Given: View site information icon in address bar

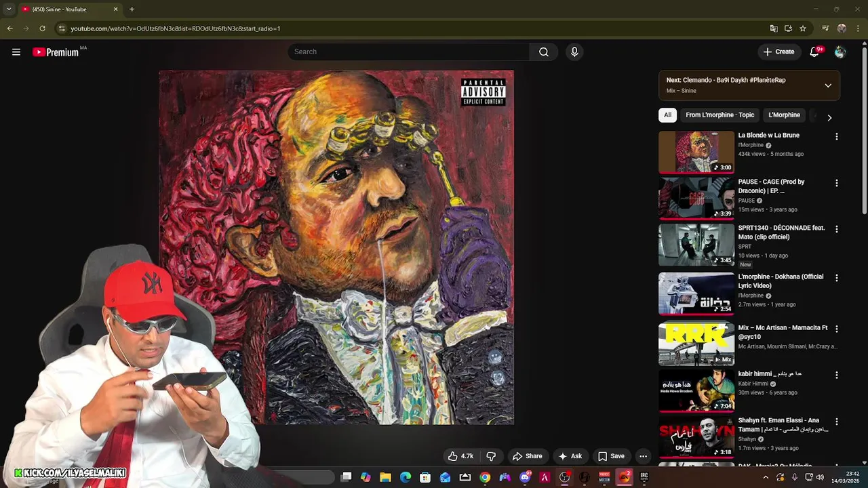Looking at the screenshot, I should (62, 28).
